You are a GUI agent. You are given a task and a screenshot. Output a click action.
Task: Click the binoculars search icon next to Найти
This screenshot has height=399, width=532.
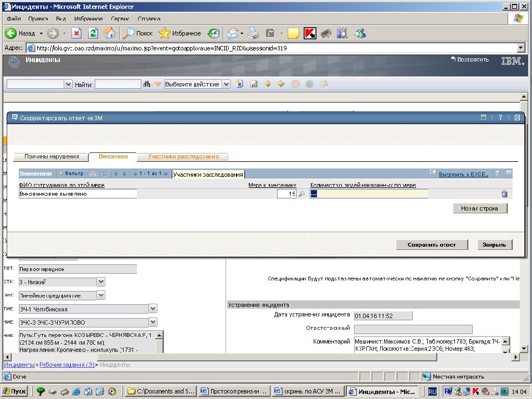pos(146,84)
